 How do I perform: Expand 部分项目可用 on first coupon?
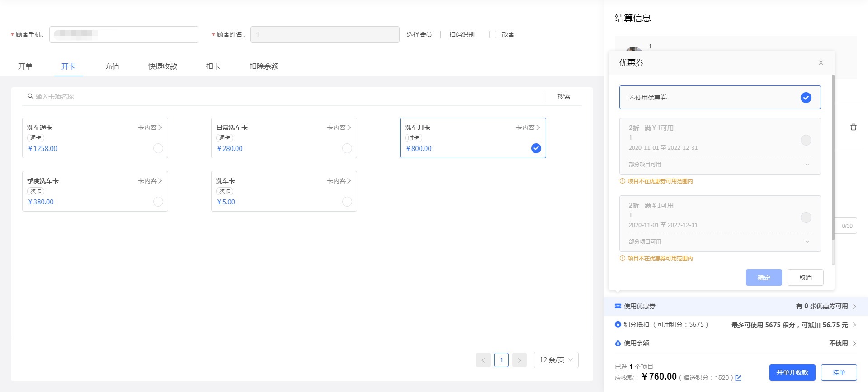(807, 165)
